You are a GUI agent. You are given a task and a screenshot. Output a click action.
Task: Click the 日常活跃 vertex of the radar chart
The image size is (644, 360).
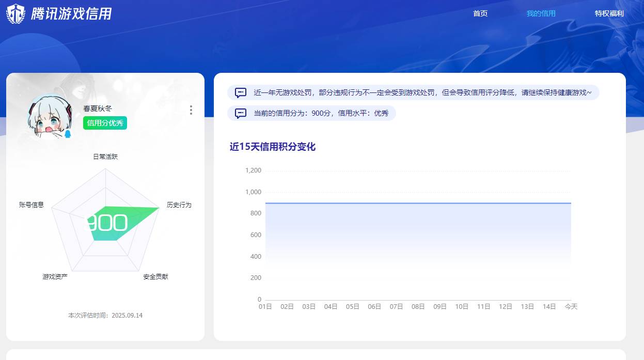coord(105,156)
